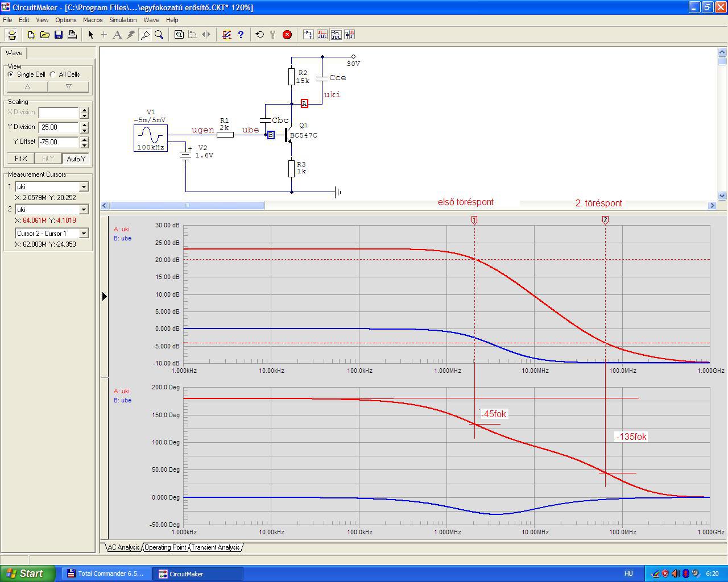Expand the left panel arrow beside plot
This screenshot has height=582, width=728.
click(x=104, y=296)
